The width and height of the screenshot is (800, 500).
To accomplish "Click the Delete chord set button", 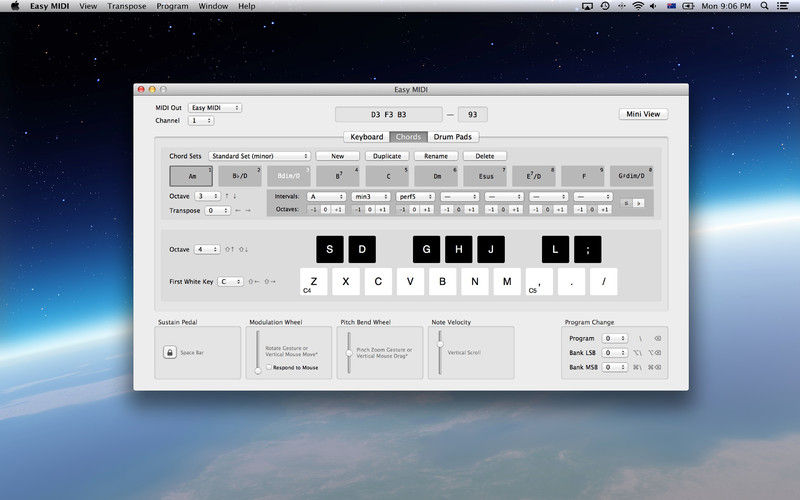I will (485, 156).
